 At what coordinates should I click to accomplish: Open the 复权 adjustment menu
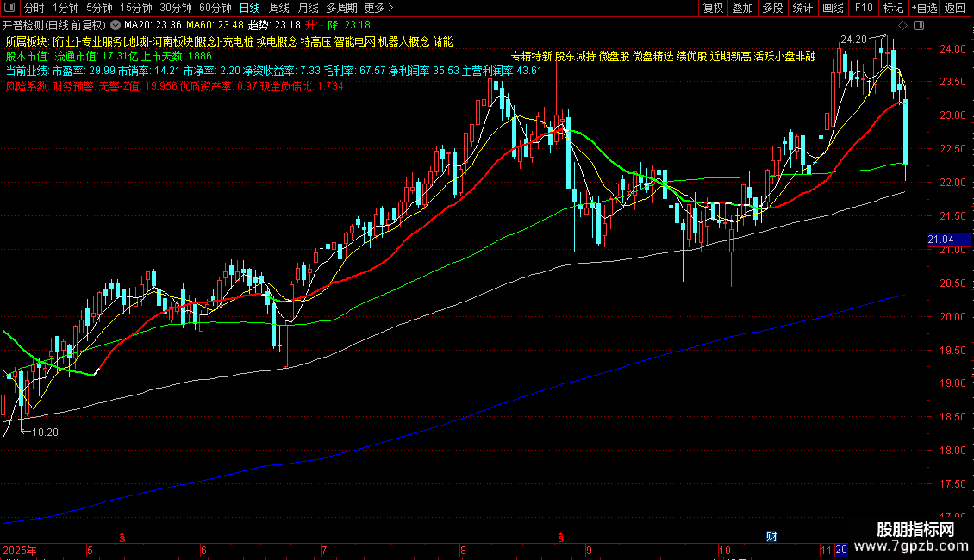[713, 8]
